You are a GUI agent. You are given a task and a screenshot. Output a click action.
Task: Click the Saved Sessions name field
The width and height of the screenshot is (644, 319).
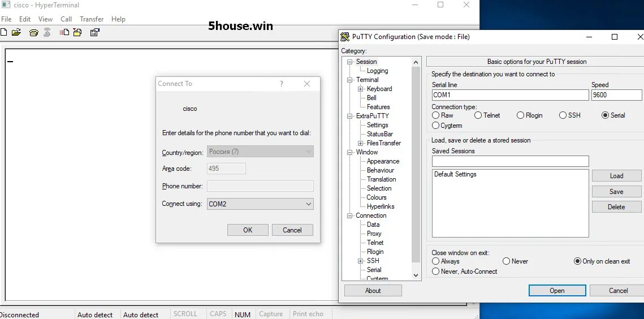click(x=511, y=161)
